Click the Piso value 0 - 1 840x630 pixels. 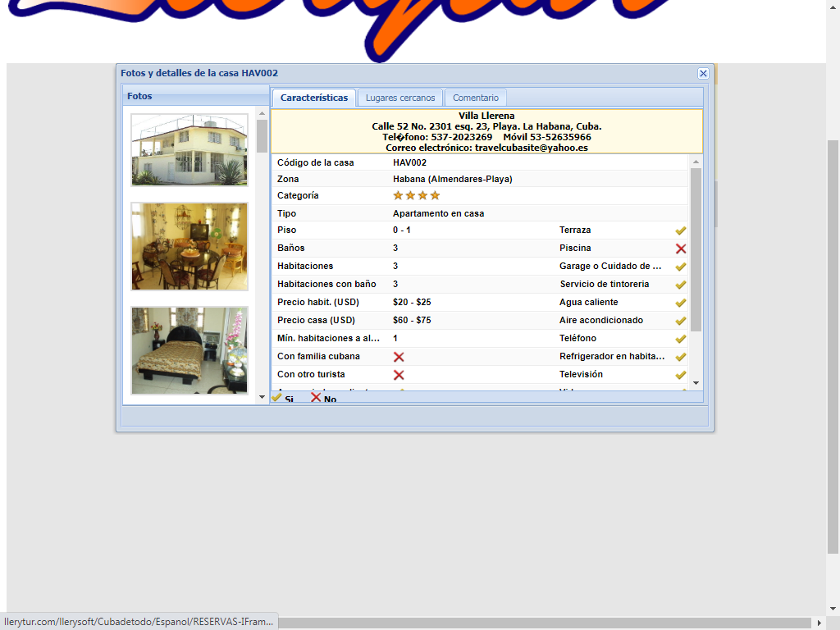tap(402, 230)
